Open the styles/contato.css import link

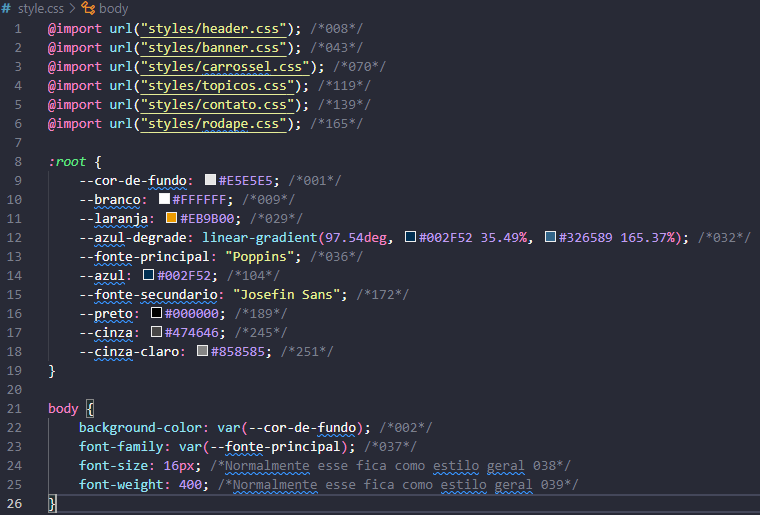217,105
